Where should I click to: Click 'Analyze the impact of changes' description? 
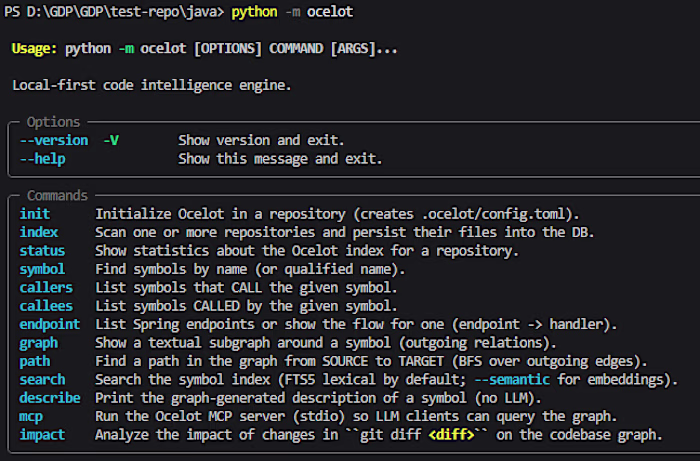pos(379,435)
